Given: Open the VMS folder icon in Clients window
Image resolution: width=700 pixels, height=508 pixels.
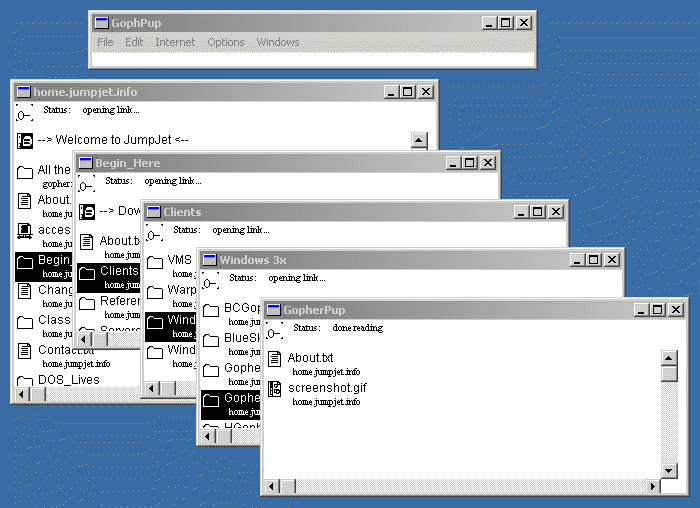Looking at the screenshot, I should pos(155,261).
